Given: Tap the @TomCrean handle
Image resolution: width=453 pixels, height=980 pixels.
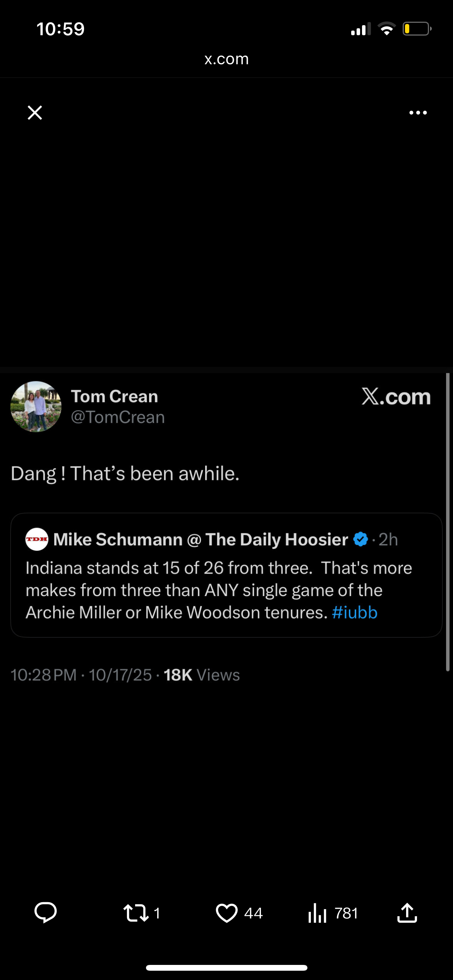Looking at the screenshot, I should tap(118, 417).
